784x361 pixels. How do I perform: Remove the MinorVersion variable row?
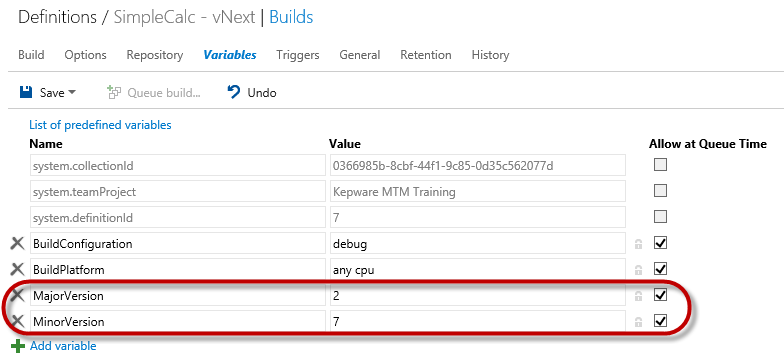coord(18,321)
